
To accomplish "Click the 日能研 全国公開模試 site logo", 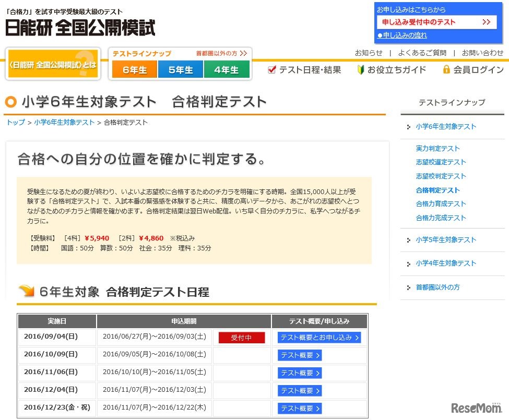I will click(80, 27).
